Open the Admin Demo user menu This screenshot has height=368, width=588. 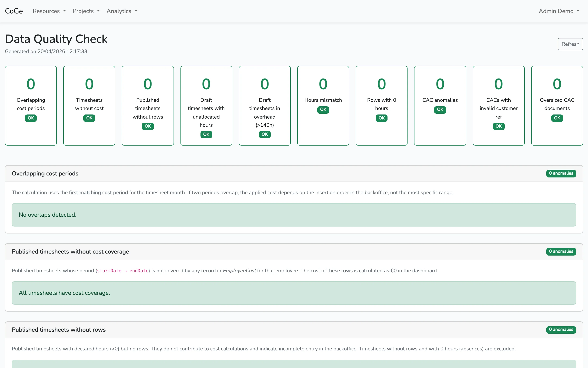coord(559,11)
